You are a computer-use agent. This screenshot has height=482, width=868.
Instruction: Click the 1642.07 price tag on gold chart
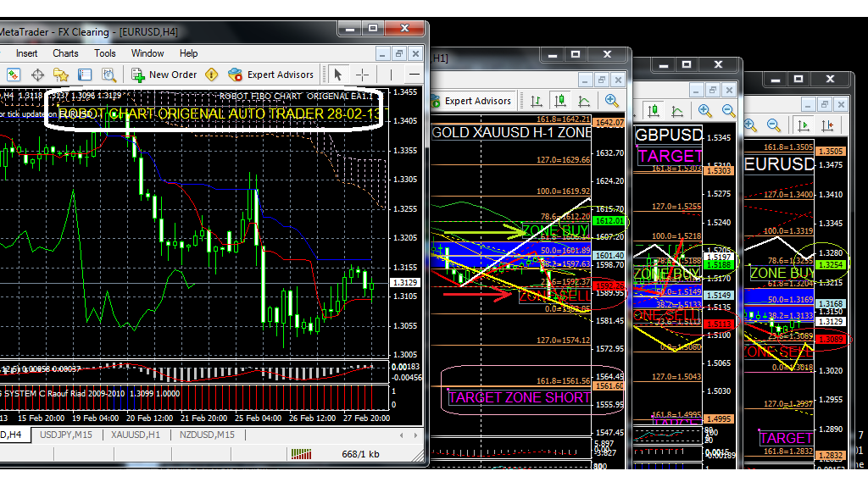pyautogui.click(x=609, y=123)
